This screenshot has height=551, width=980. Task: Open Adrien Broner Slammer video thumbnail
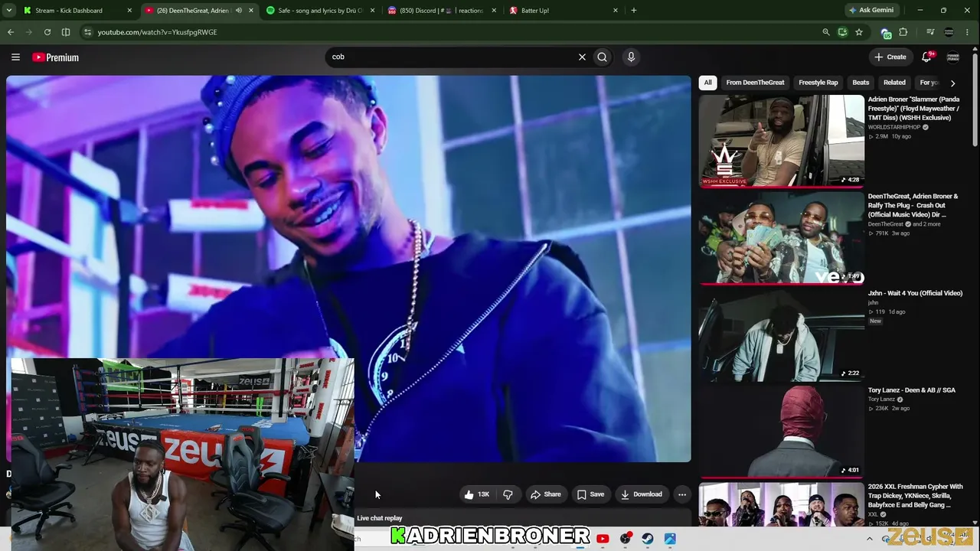[x=782, y=140]
